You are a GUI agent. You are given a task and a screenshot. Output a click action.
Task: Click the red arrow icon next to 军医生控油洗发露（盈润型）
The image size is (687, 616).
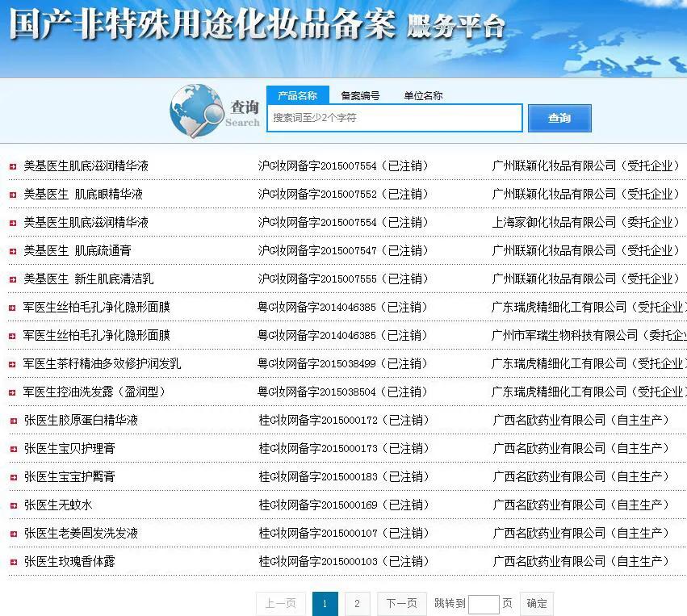tap(11, 392)
